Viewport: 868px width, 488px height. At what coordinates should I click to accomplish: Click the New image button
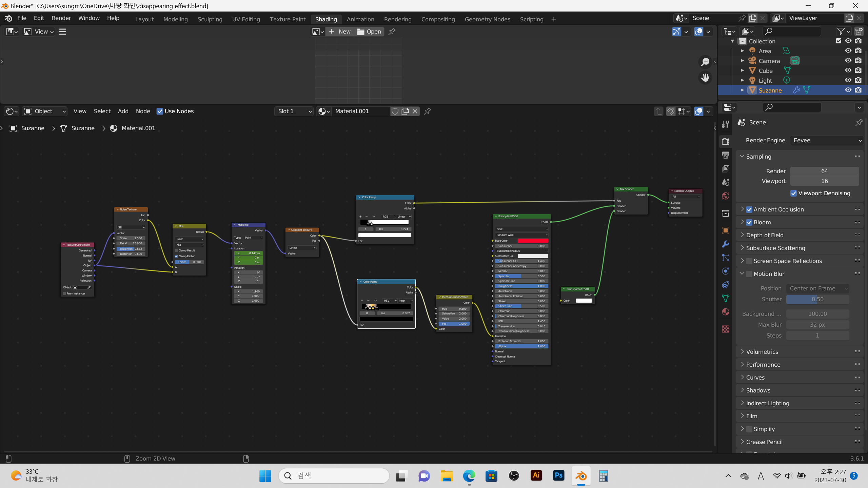click(340, 32)
